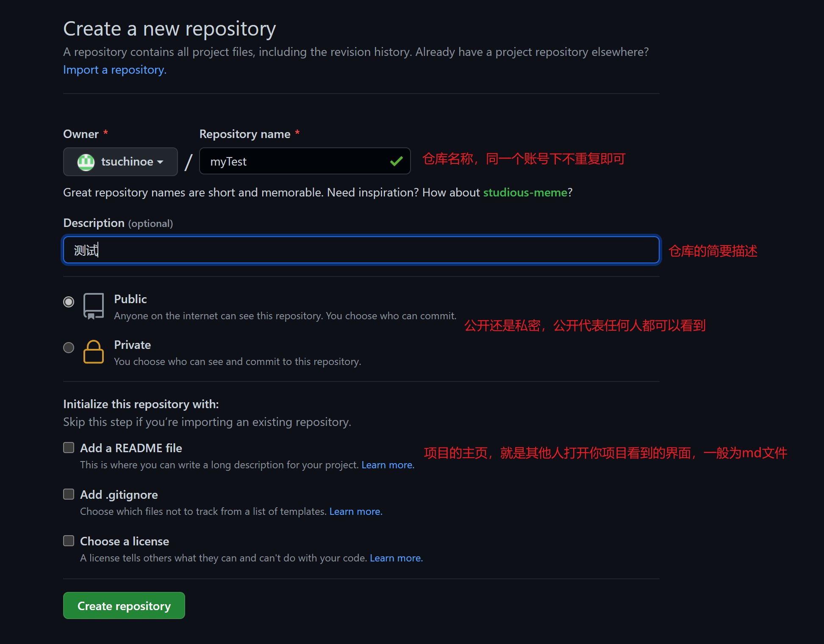Open Learn more link for license
The height and width of the screenshot is (644, 824).
point(396,558)
